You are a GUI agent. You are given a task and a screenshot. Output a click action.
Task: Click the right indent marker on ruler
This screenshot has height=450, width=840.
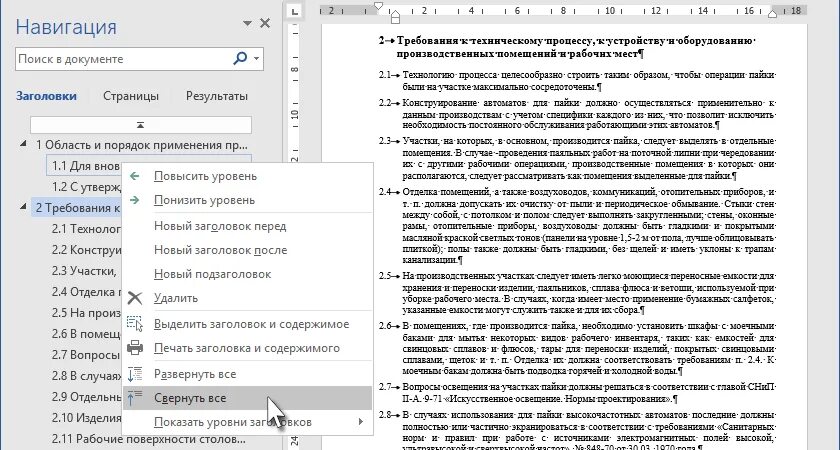coord(772,13)
